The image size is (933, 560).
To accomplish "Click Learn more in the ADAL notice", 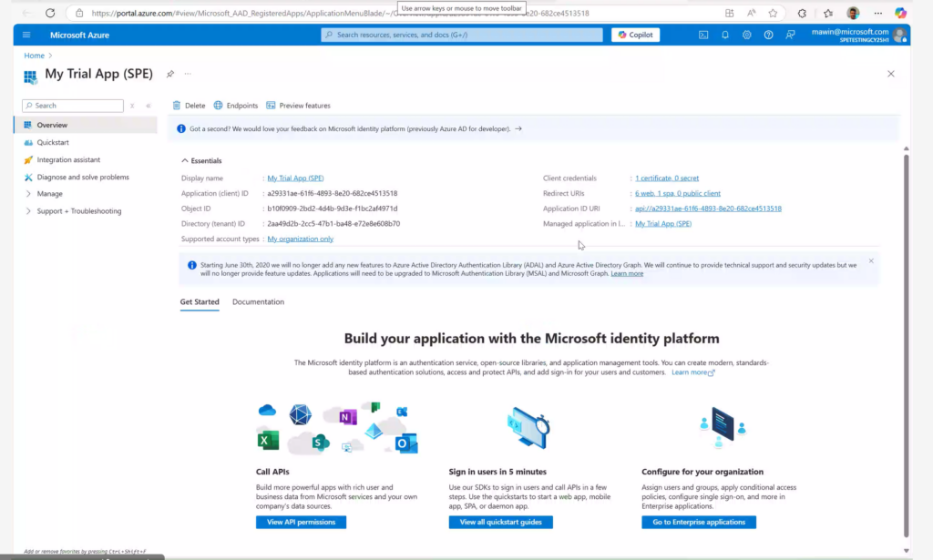I will tap(627, 273).
